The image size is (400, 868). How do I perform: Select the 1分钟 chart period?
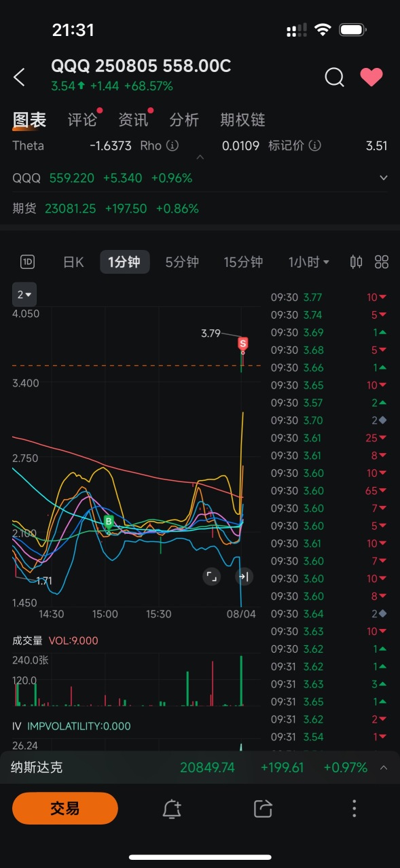pyautogui.click(x=124, y=262)
